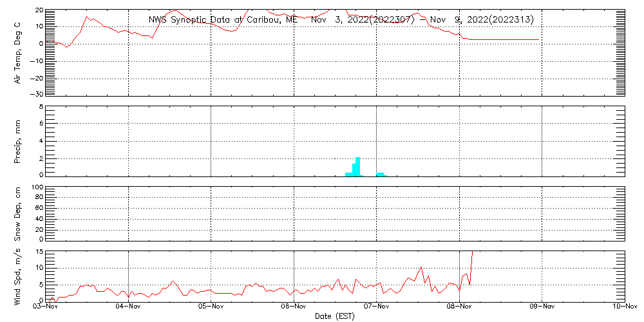This screenshot has height=322, width=644.
Task: Click the '-10' tick on the air temperature axis
Action: [x=38, y=61]
